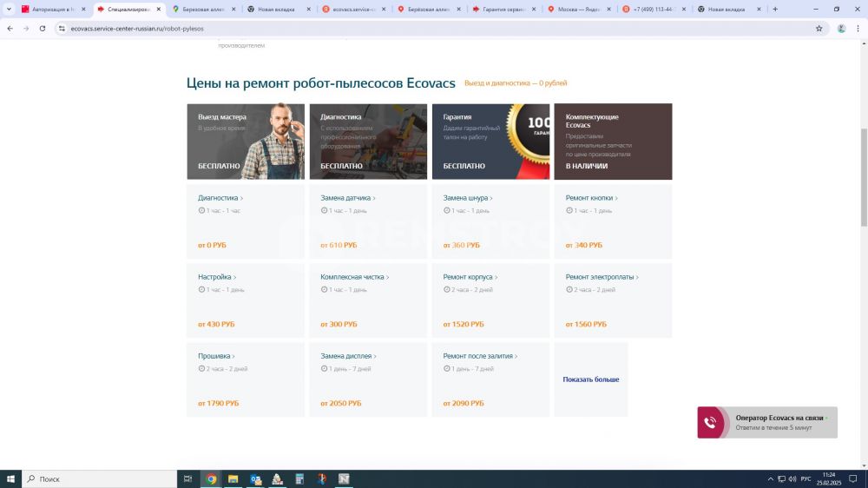Click the от 2090 РУБ price
This screenshot has width=868, height=488.
click(463, 403)
